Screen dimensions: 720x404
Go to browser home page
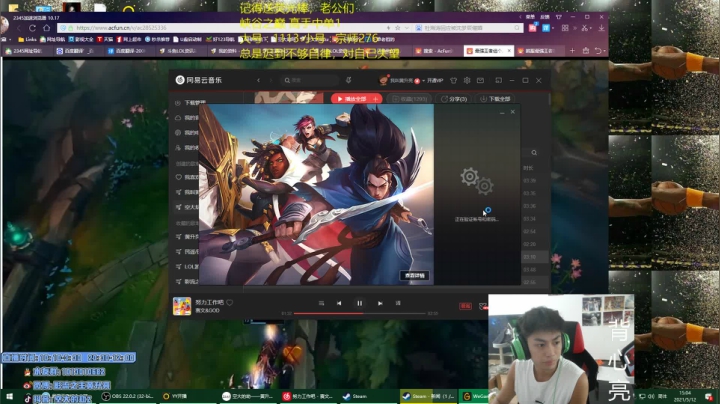(46, 28)
